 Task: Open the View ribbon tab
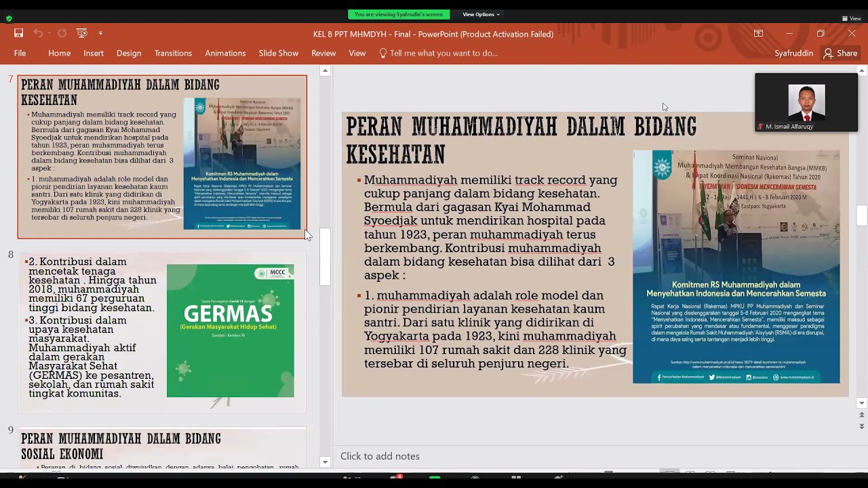pos(357,53)
